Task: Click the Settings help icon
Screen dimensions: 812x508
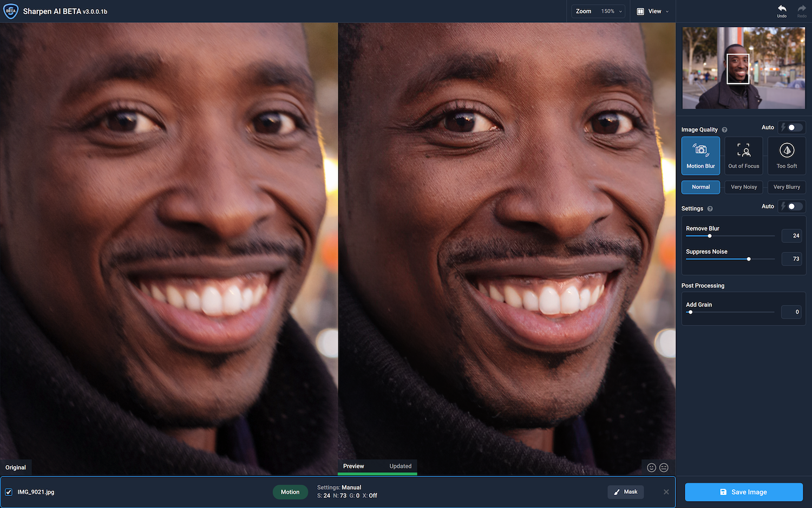Action: tap(710, 209)
